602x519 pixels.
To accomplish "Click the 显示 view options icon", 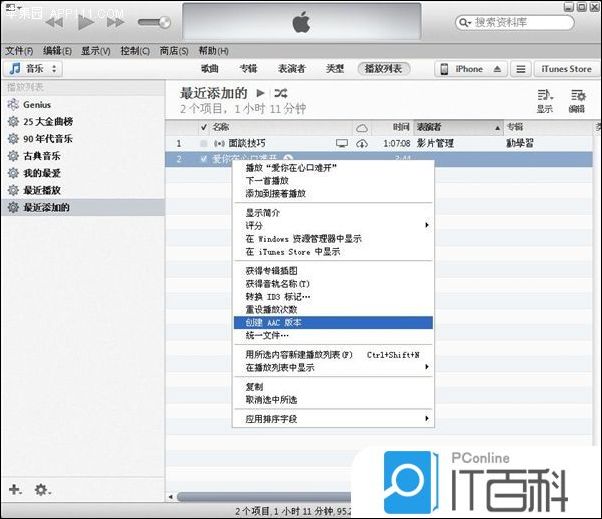I will point(545,101).
